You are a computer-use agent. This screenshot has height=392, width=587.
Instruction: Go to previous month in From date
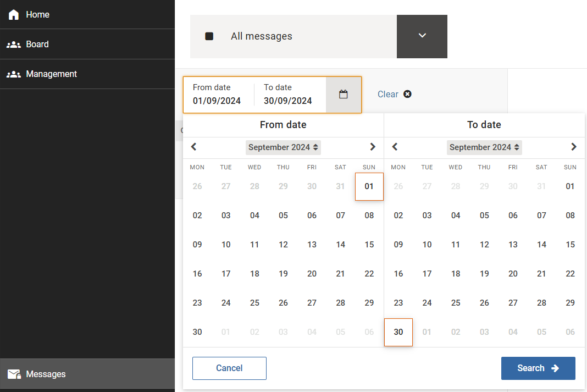193,147
